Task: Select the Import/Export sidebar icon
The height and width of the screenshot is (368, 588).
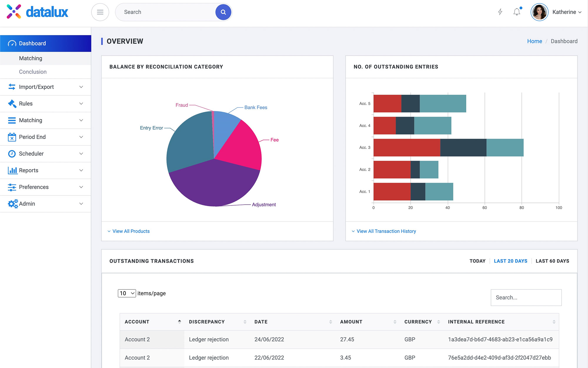Action: tap(11, 87)
